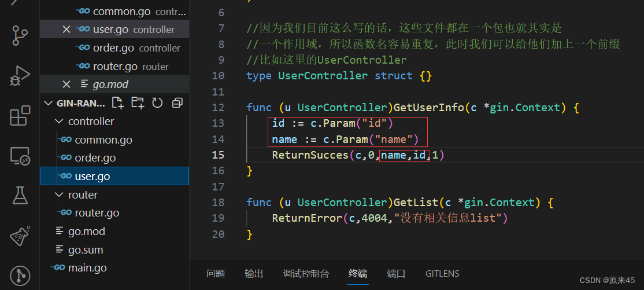Close the go.mod open editor
Image resolution: width=644 pixels, height=290 pixels.
click(x=66, y=85)
